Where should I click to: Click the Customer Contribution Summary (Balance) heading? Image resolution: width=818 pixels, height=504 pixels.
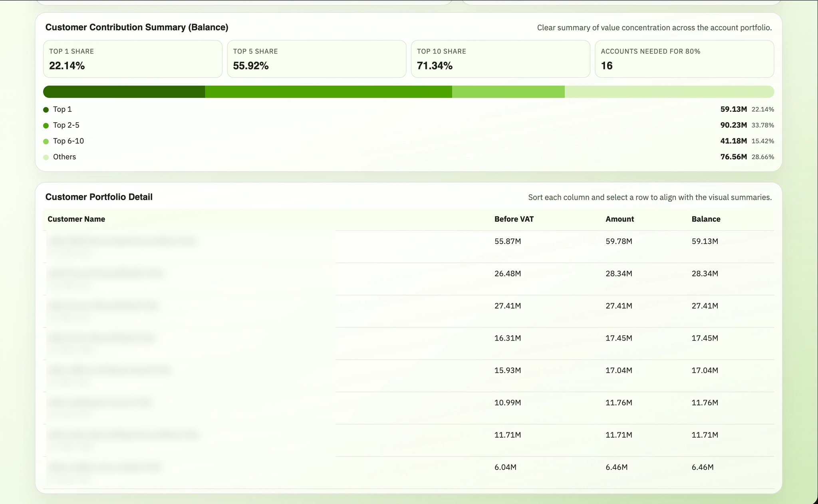click(x=137, y=27)
